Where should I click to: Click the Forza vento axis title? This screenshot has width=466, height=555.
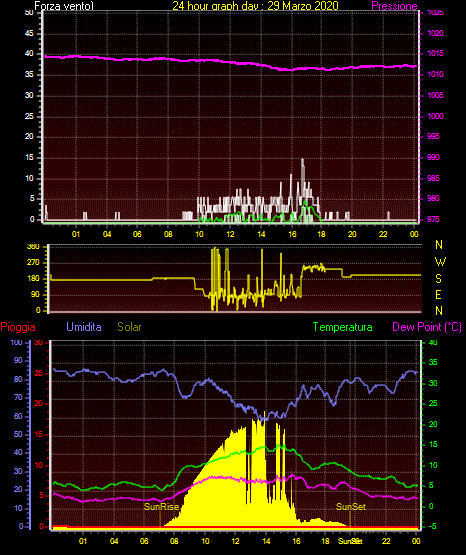pyautogui.click(x=64, y=6)
